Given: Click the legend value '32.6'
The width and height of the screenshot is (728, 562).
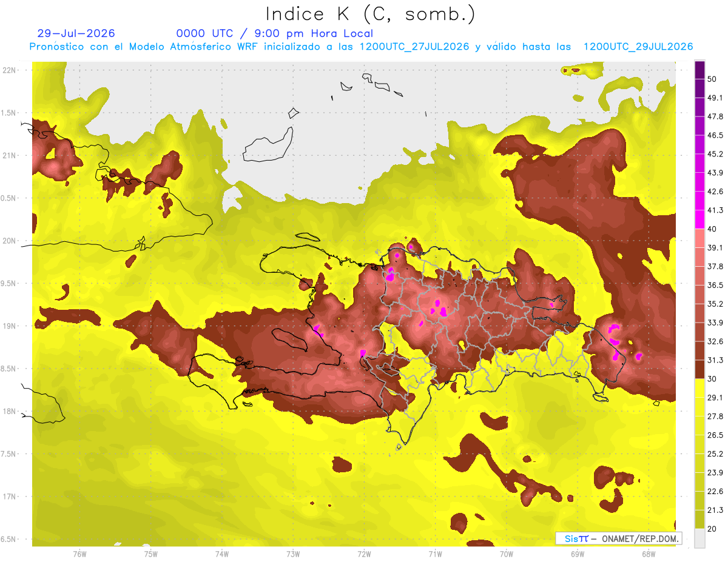Looking at the screenshot, I should [715, 341].
